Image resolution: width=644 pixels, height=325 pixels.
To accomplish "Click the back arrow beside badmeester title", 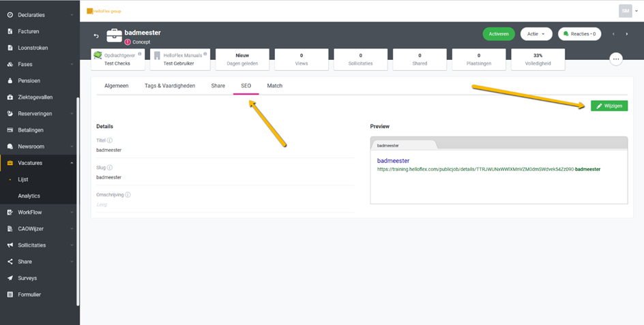I will pyautogui.click(x=96, y=36).
